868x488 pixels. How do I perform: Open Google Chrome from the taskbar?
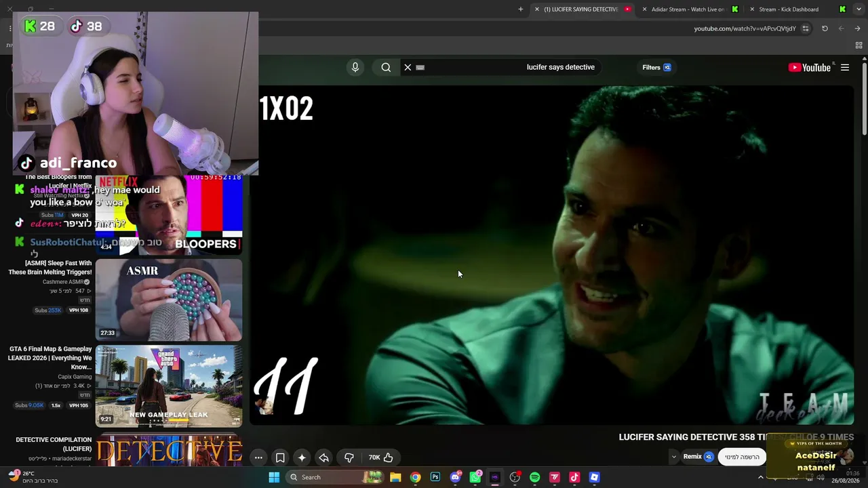(x=415, y=477)
